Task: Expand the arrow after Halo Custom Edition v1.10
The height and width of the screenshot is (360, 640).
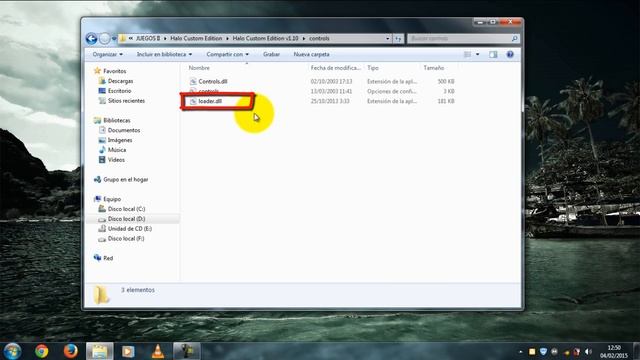Action: point(304,38)
